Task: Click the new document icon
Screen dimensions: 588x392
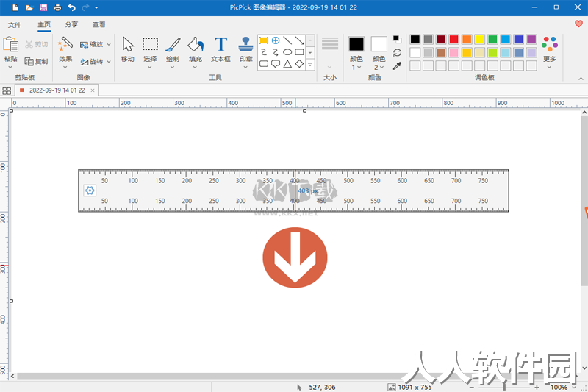Action: click(15, 7)
